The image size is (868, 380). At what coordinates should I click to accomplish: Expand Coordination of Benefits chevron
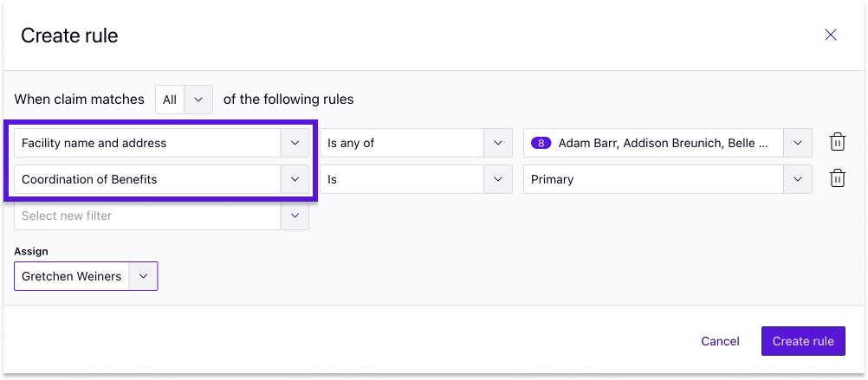point(295,179)
